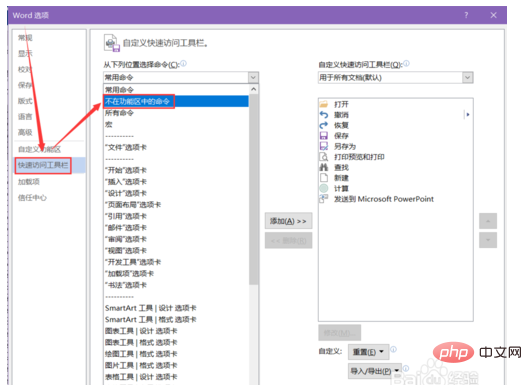
Task: Click the Move Up arrow button
Action: point(488,221)
